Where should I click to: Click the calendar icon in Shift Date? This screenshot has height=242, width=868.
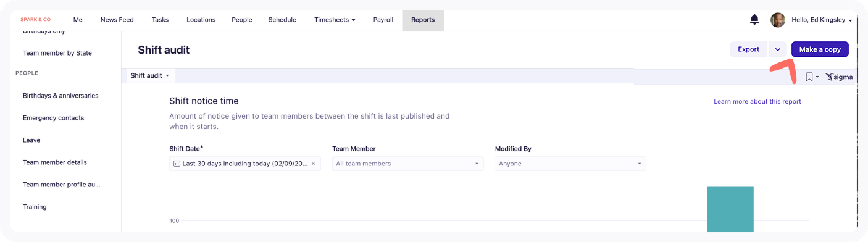[x=177, y=164]
